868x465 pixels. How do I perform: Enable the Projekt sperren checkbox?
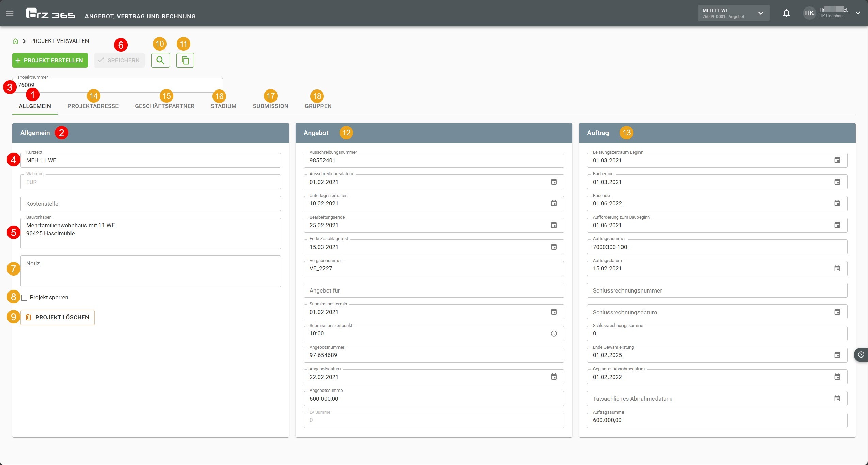click(x=24, y=298)
